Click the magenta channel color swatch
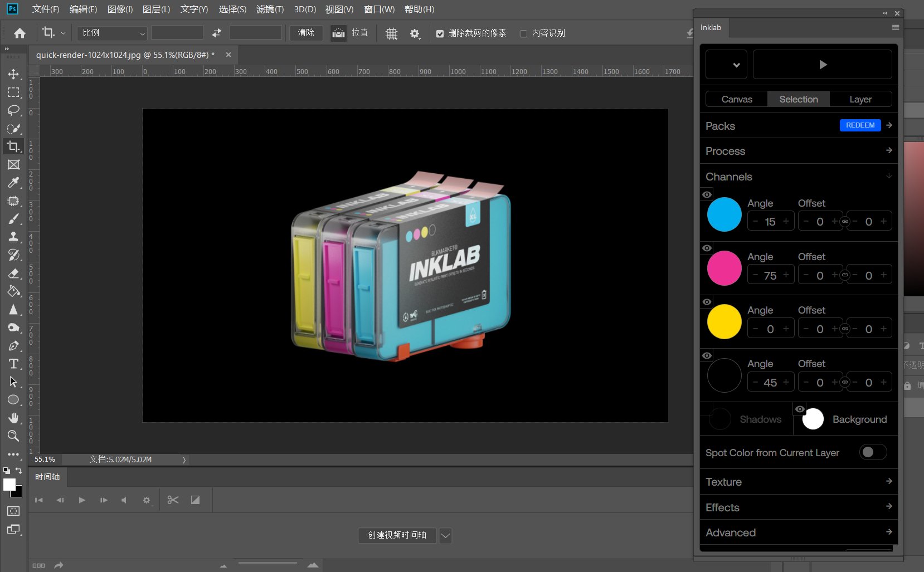 (x=724, y=268)
